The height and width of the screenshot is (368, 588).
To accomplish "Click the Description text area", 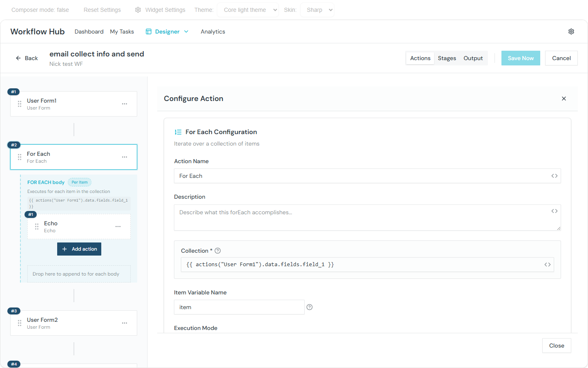I will [367, 218].
